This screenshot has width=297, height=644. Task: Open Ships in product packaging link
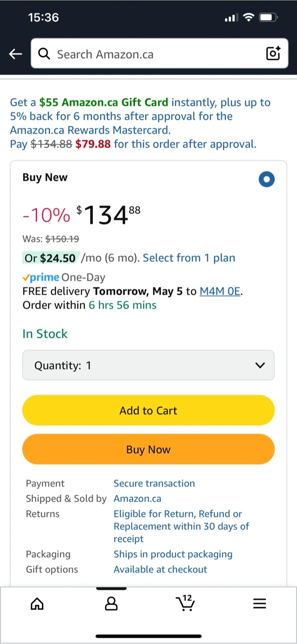pos(173,554)
